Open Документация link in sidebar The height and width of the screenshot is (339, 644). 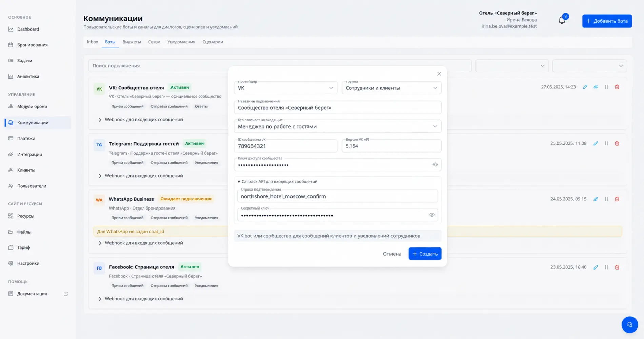38,294
